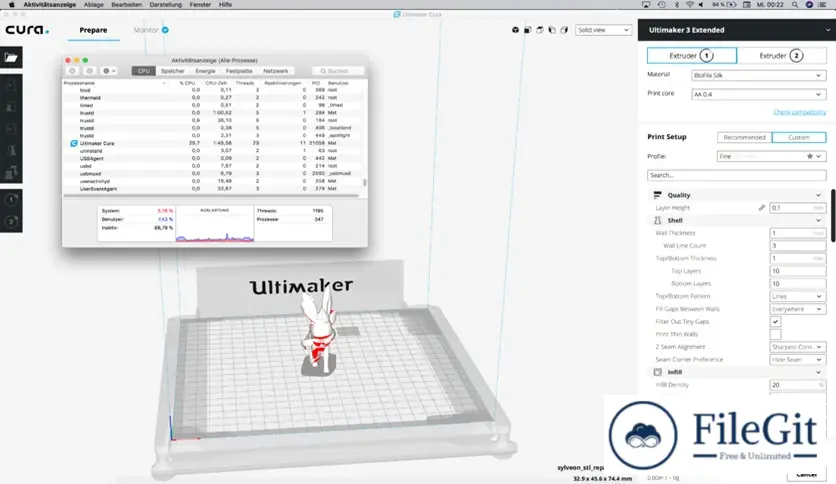Sort by the % CPU column header
The width and height of the screenshot is (836, 484).
(x=187, y=83)
